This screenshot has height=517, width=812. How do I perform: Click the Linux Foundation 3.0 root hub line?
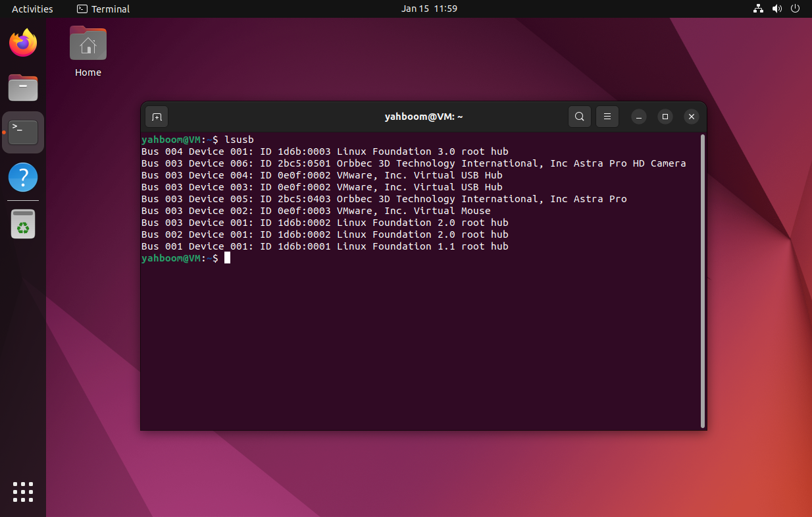325,151
